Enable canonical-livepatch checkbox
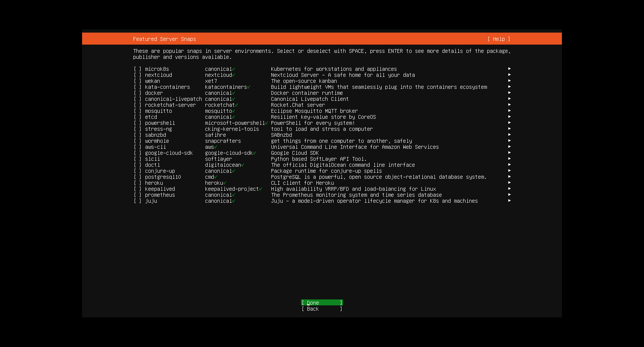This screenshot has width=644, height=347. tap(138, 99)
